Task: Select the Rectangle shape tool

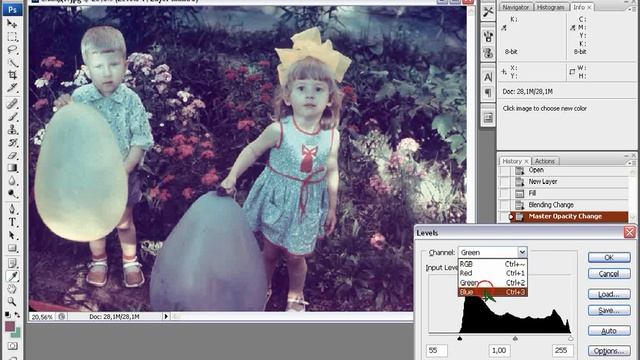Action: [12, 248]
